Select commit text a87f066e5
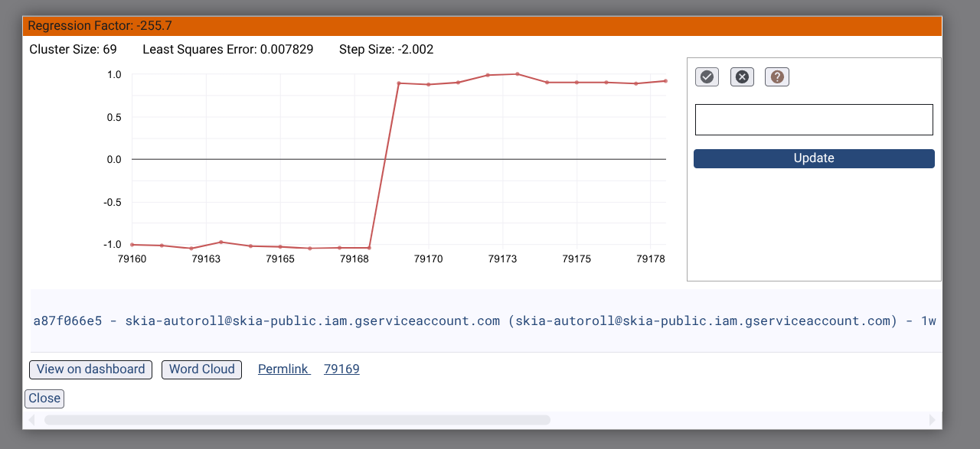Viewport: 980px width, 449px height. (x=67, y=320)
